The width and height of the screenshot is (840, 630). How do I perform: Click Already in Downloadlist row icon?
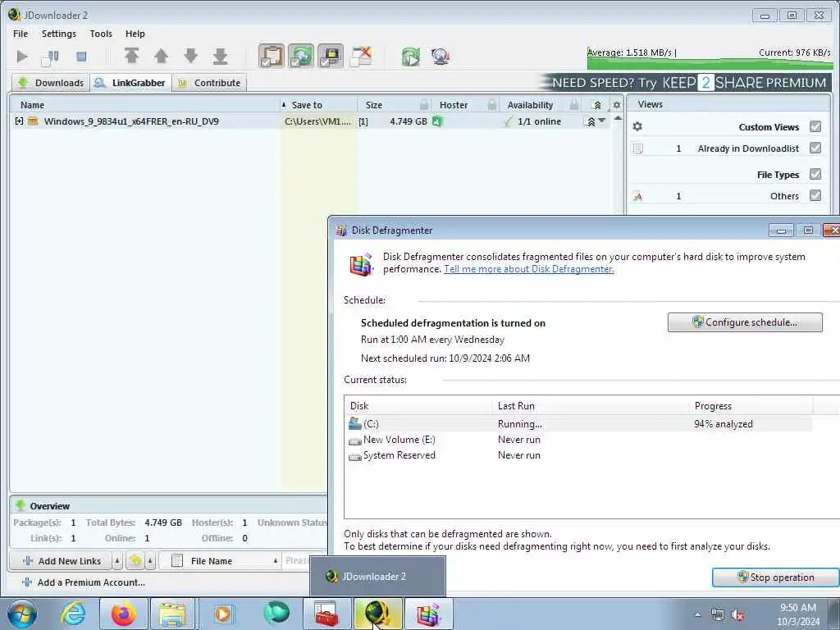[637, 148]
